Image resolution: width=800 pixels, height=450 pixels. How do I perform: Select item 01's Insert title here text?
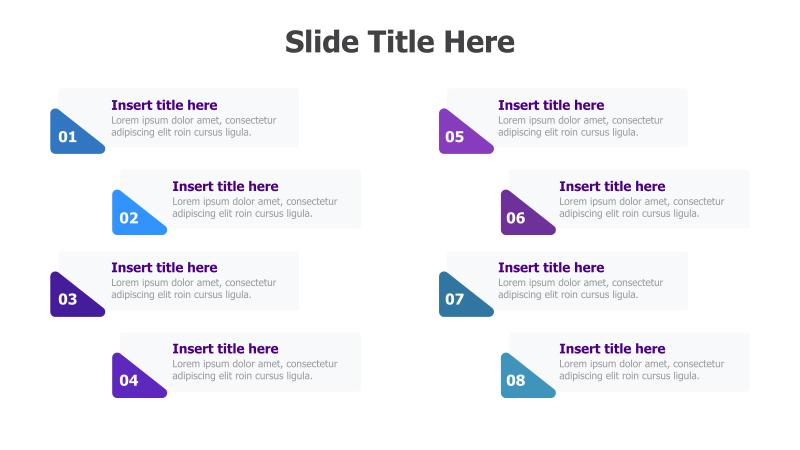click(164, 105)
